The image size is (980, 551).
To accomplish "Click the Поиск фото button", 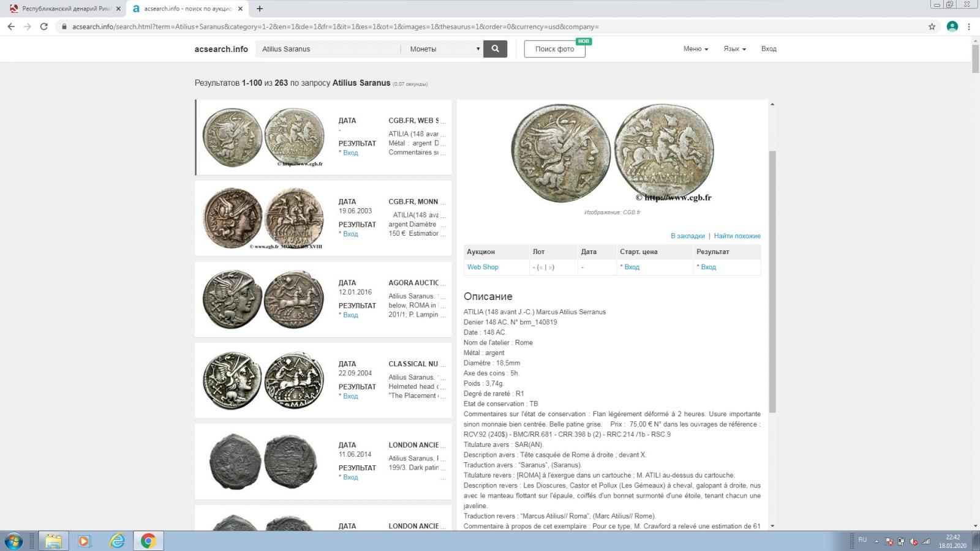I will coord(554,49).
